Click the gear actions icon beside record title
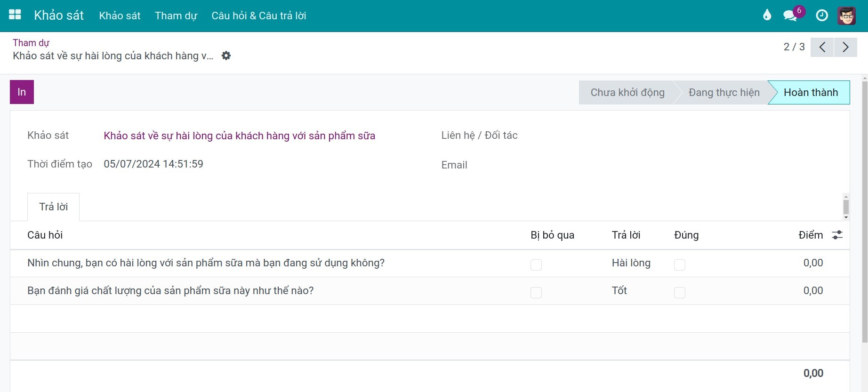 click(226, 56)
